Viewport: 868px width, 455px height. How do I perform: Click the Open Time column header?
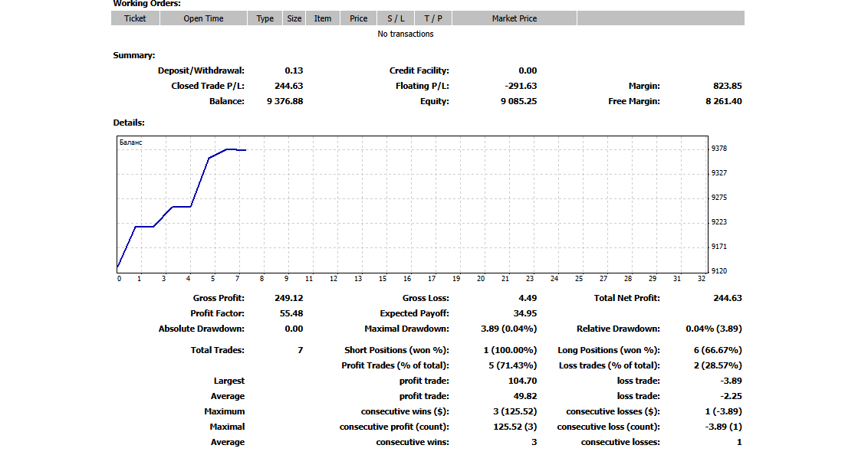click(203, 18)
